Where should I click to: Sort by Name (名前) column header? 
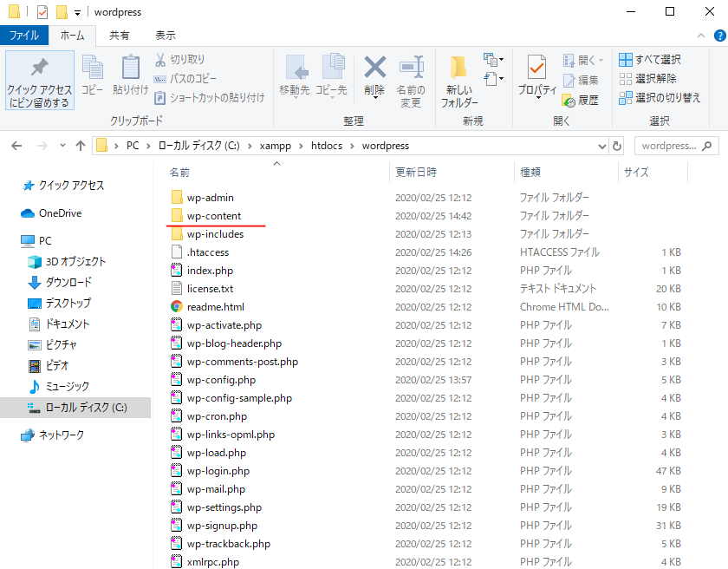[179, 173]
